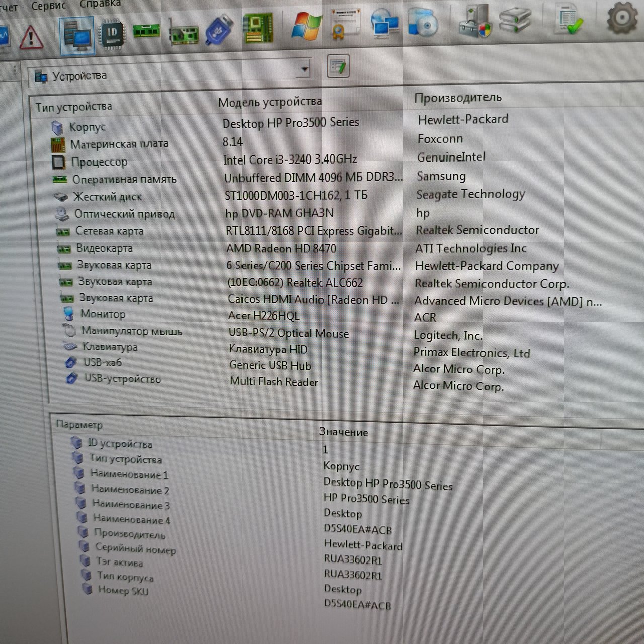
Task: Click the Seagate Technology manufacturer cell
Action: [x=470, y=194]
